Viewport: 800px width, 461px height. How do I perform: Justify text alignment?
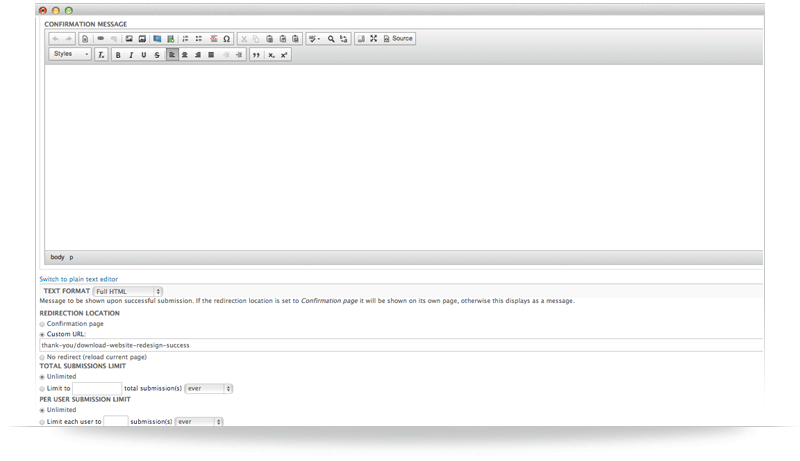pyautogui.click(x=211, y=55)
